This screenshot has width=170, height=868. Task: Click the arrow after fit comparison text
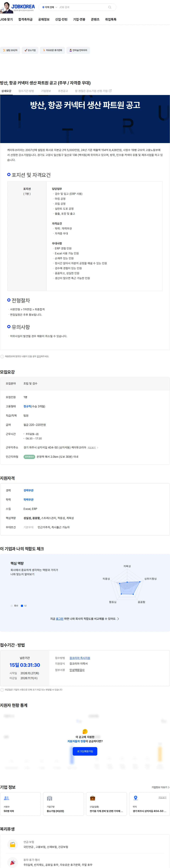click(118, 619)
